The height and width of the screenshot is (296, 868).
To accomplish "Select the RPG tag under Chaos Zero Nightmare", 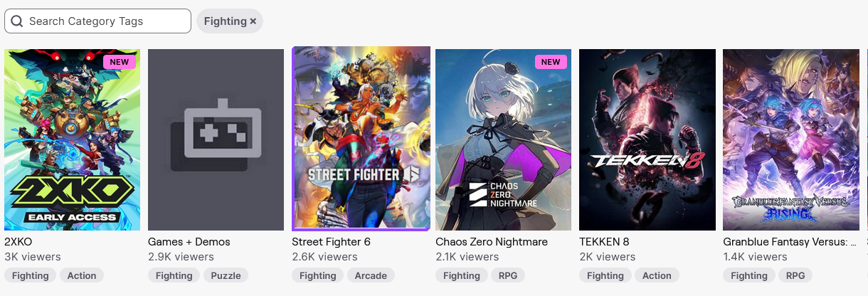I will pyautogui.click(x=509, y=275).
